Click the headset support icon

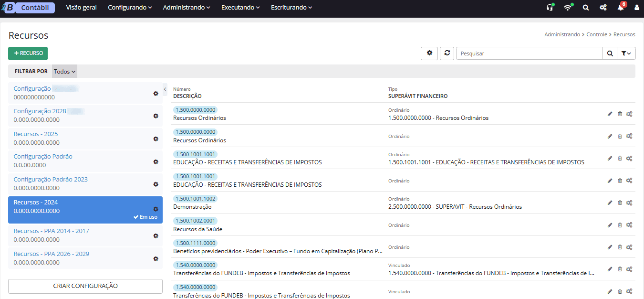[x=550, y=8]
